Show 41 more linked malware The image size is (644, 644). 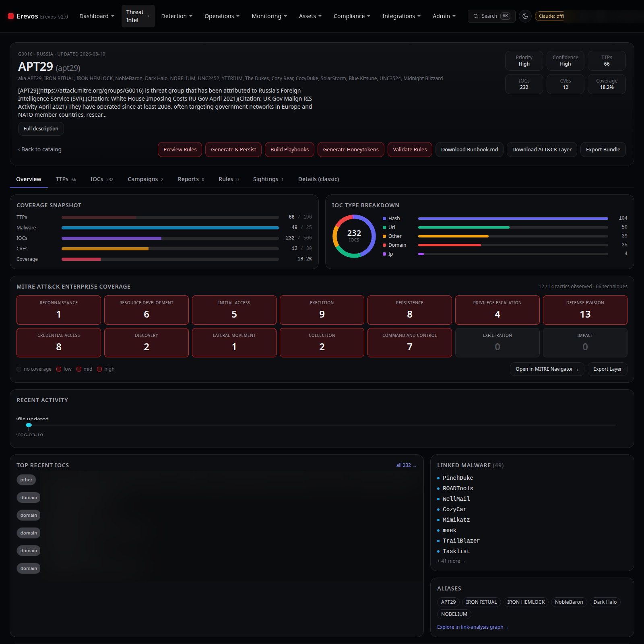pyautogui.click(x=451, y=561)
